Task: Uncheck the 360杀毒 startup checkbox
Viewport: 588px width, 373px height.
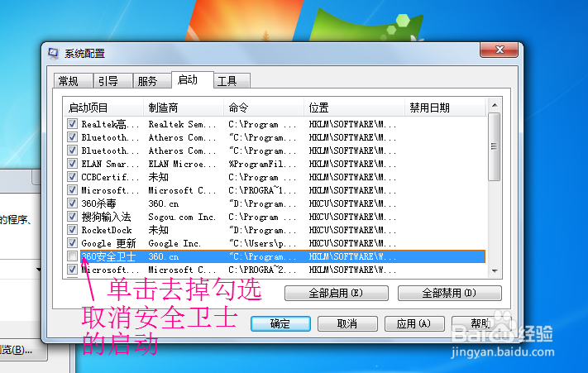Action: coord(72,203)
